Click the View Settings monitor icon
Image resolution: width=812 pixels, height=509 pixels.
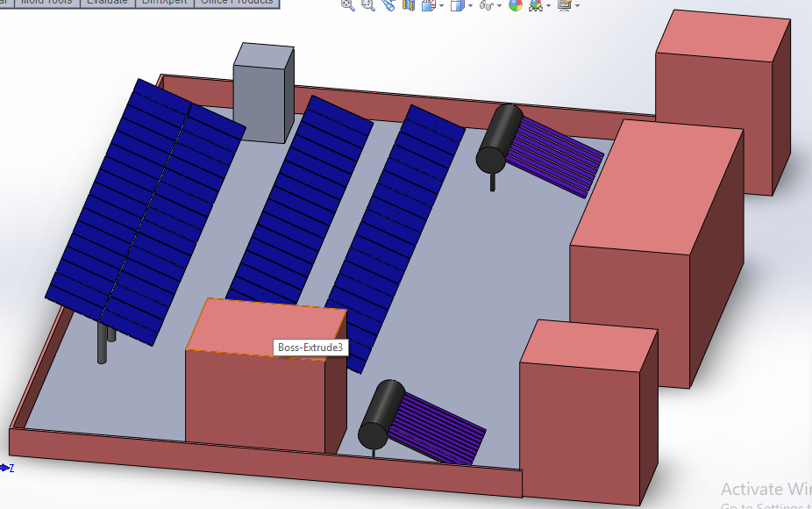click(x=565, y=5)
